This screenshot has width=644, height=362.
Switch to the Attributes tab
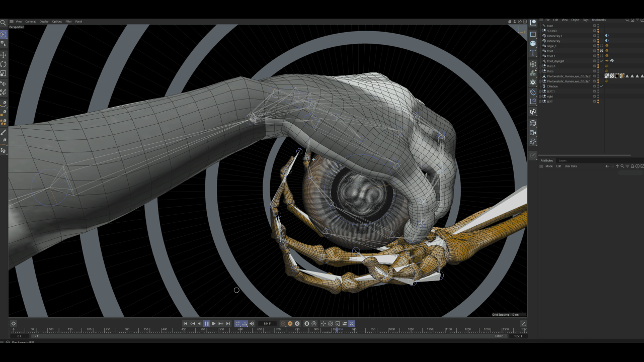[x=546, y=160]
